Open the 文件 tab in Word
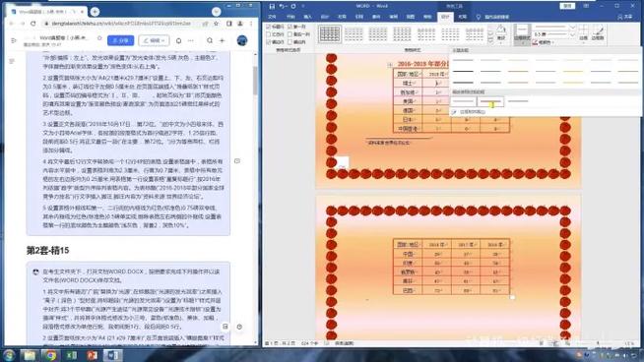Viewport: 644px width, 362px height. click(x=272, y=17)
